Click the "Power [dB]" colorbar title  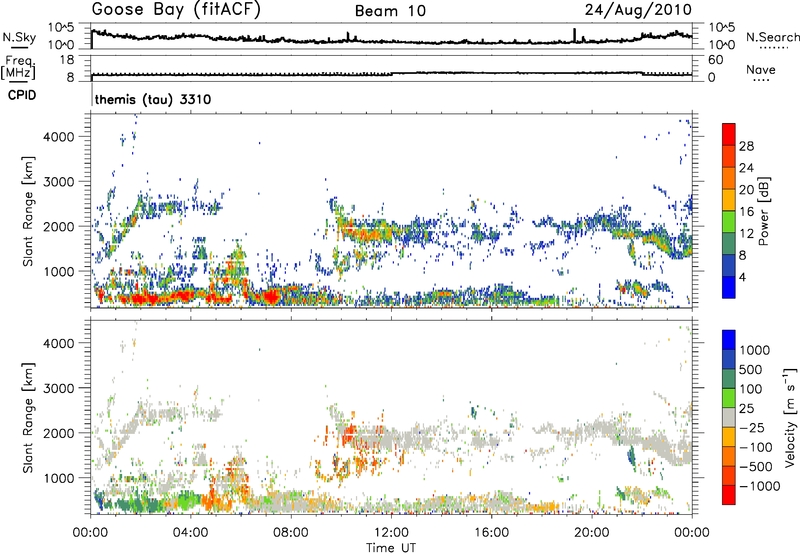(763, 211)
